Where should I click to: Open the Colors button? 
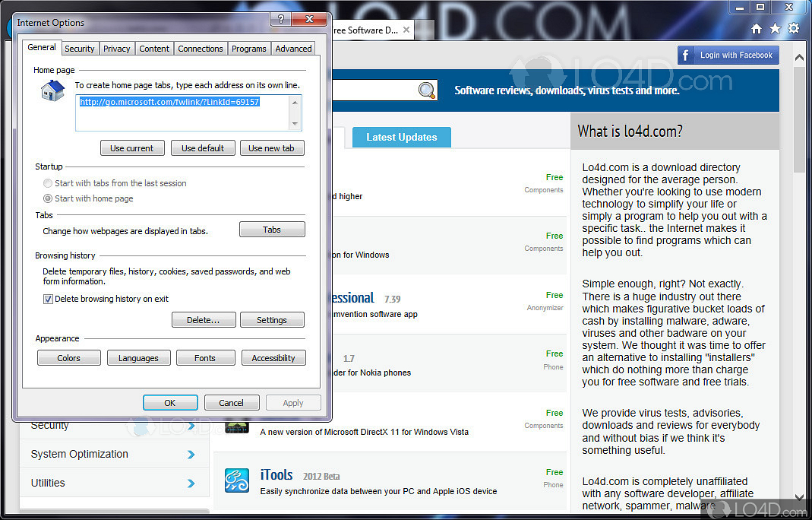point(69,358)
